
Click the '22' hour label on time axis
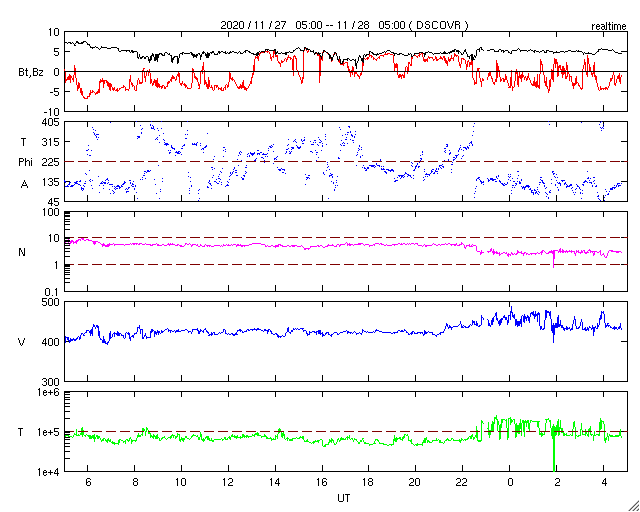462,482
